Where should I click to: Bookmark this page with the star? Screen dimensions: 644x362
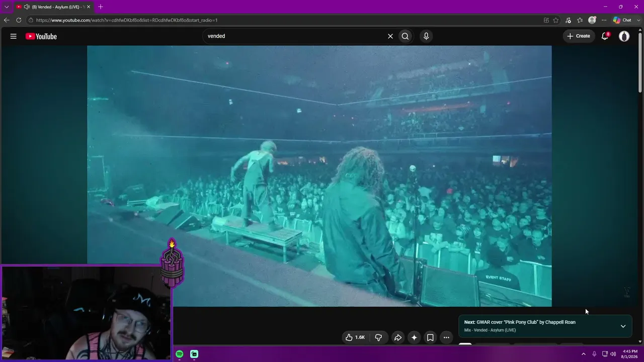pos(556,20)
